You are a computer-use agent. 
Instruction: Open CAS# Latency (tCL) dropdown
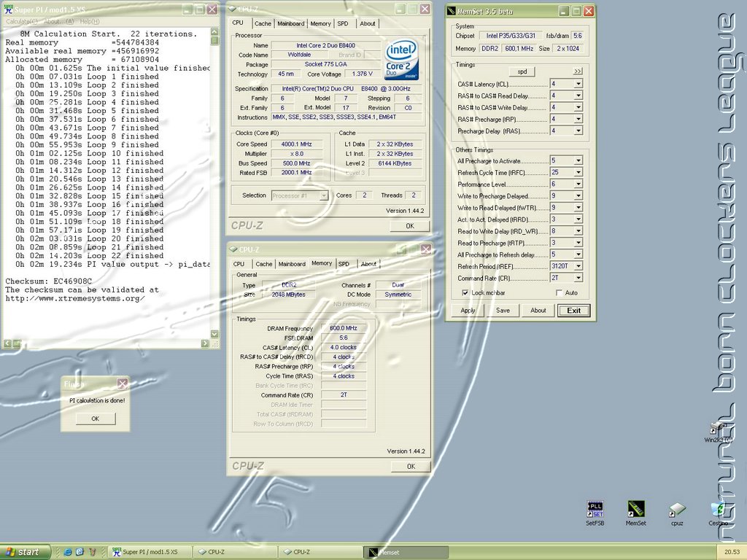(x=578, y=84)
